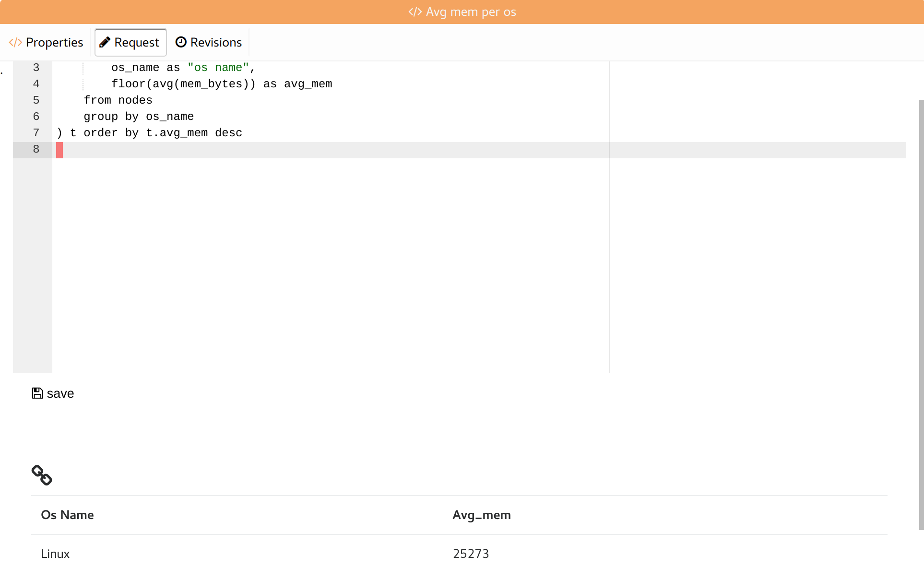This screenshot has height=568, width=924.
Task: Click the chain link permalink icon
Action: coord(42,475)
